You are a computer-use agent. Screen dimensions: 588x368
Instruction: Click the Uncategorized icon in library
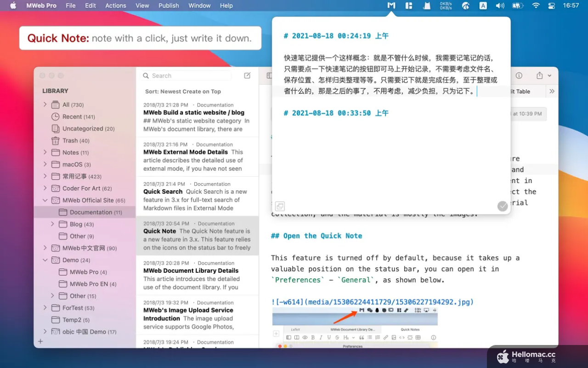point(55,129)
